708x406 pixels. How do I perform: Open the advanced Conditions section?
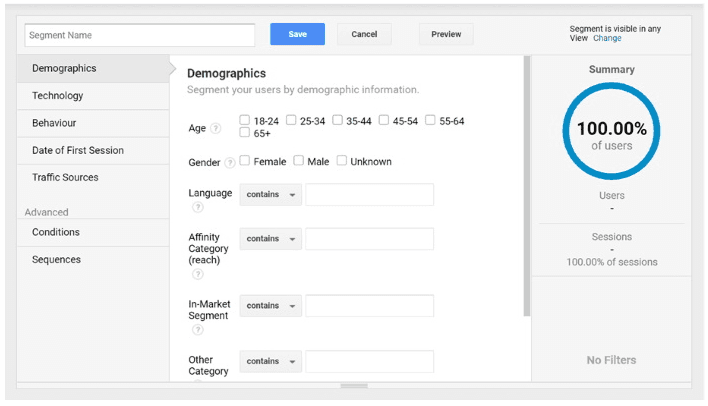click(x=93, y=232)
